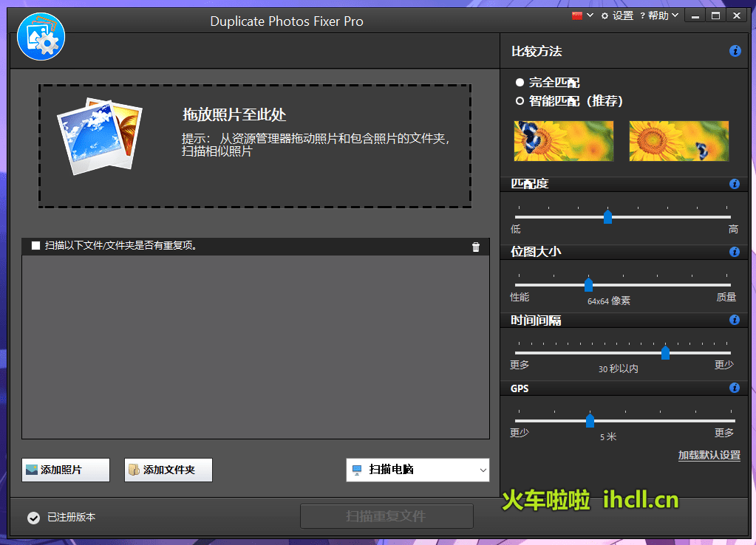Click the 时间间隔 info icon
The height and width of the screenshot is (545, 756).
(735, 320)
